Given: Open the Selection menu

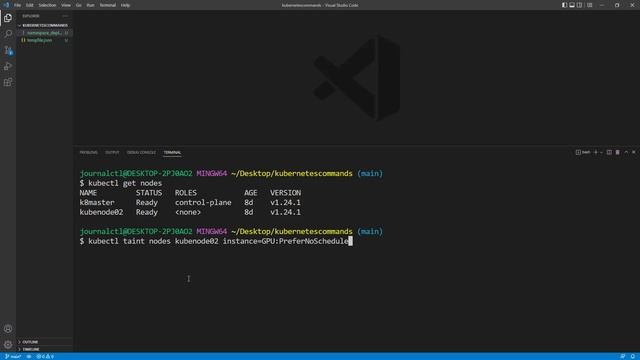Looking at the screenshot, I should [x=47, y=5].
